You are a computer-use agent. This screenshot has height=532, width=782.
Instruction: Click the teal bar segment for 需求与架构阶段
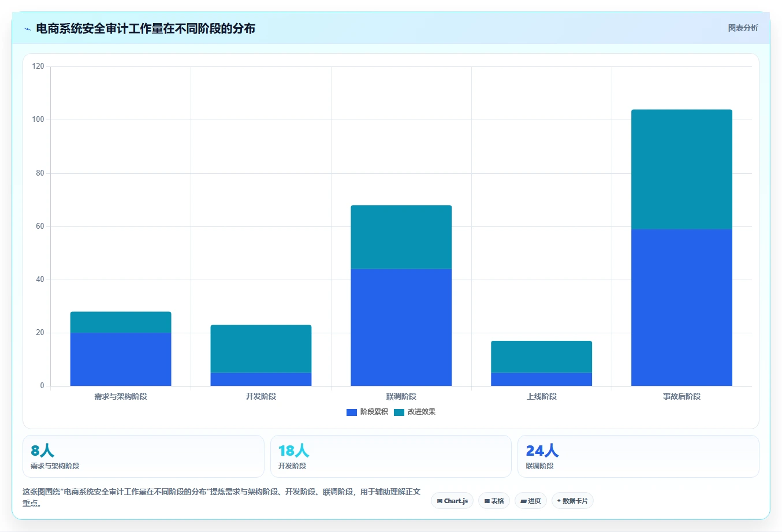click(x=121, y=322)
